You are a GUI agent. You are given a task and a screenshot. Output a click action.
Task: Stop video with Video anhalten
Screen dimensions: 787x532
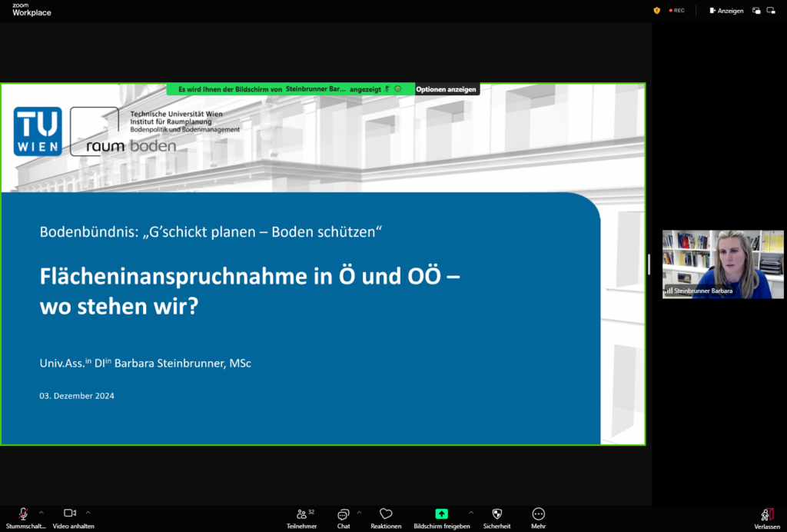70,514
